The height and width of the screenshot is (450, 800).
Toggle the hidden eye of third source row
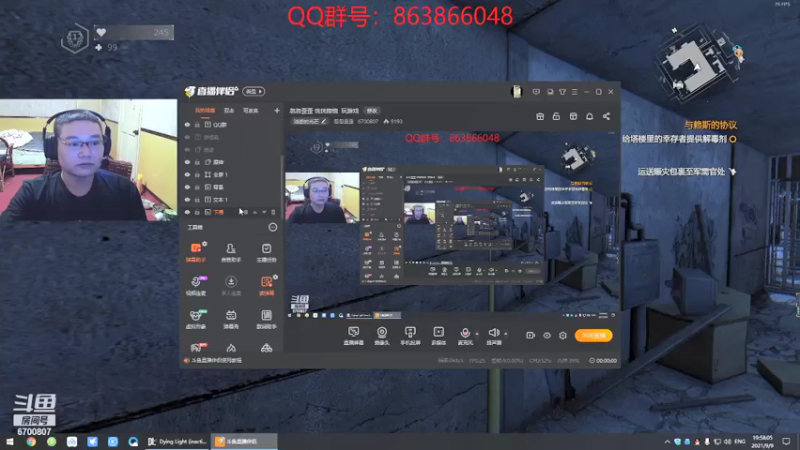click(x=187, y=149)
